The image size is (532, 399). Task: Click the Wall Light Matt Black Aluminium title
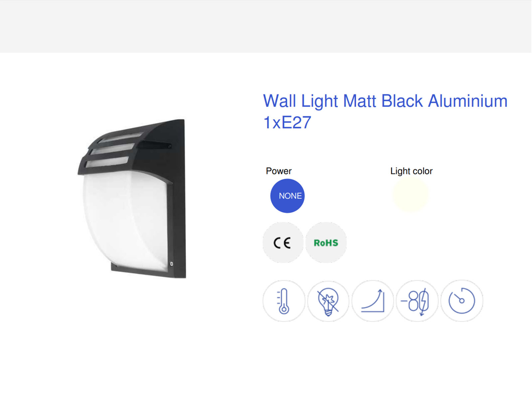pyautogui.click(x=385, y=101)
